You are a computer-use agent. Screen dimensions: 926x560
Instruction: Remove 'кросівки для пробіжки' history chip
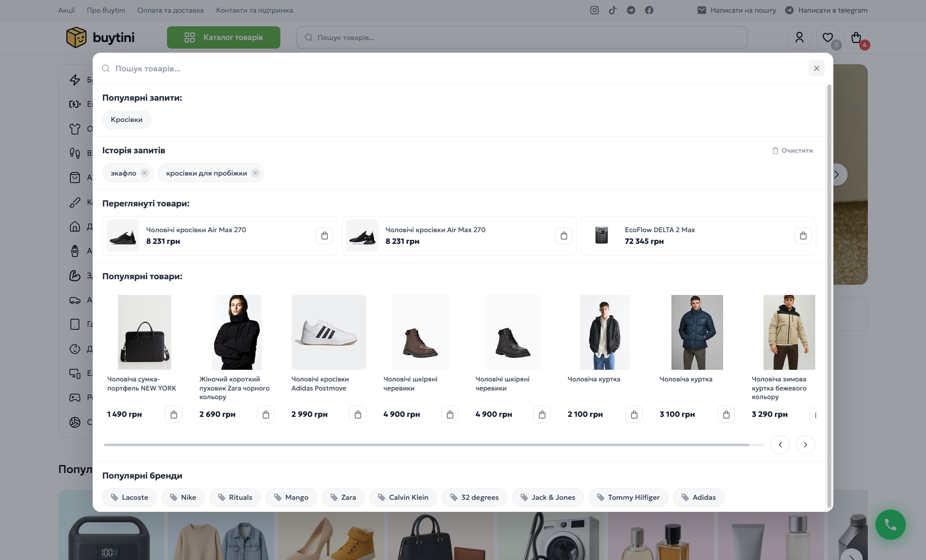[256, 173]
